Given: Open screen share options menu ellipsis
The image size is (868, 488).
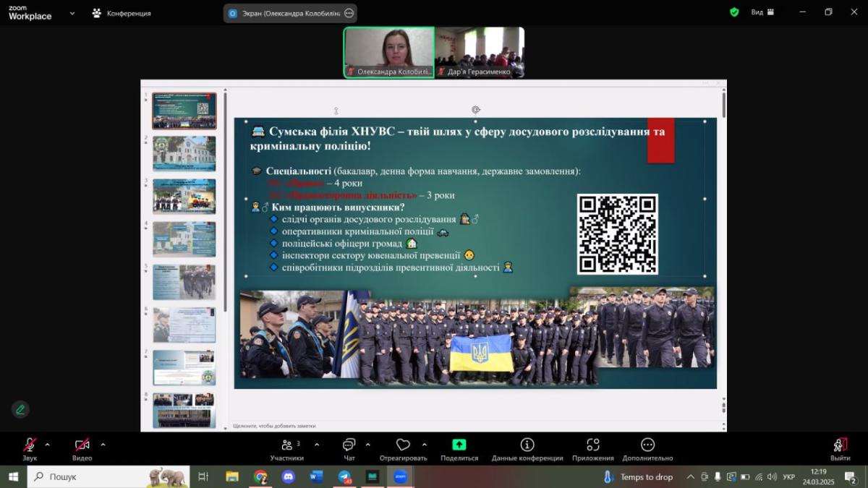Looking at the screenshot, I should [349, 13].
